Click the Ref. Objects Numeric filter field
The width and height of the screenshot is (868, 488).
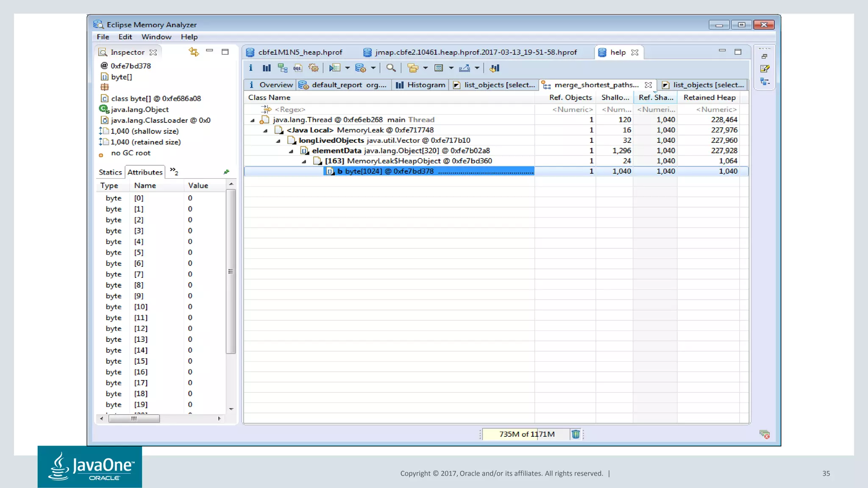(565, 109)
